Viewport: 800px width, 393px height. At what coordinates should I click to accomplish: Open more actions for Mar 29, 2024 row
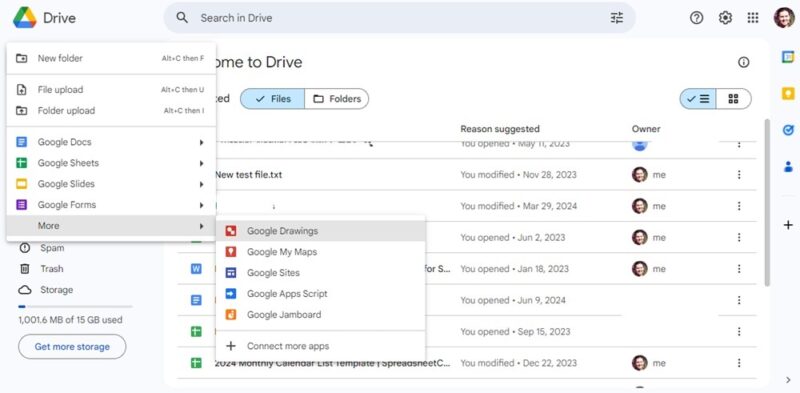(x=739, y=206)
